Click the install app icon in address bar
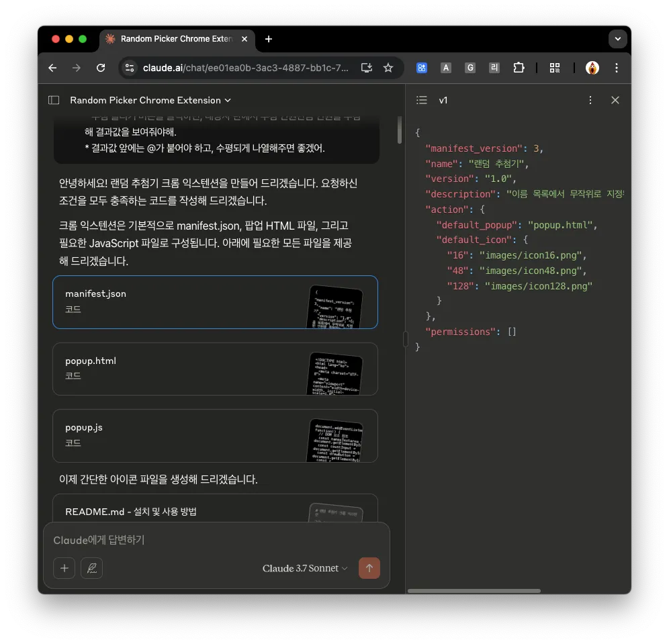 pos(367,68)
